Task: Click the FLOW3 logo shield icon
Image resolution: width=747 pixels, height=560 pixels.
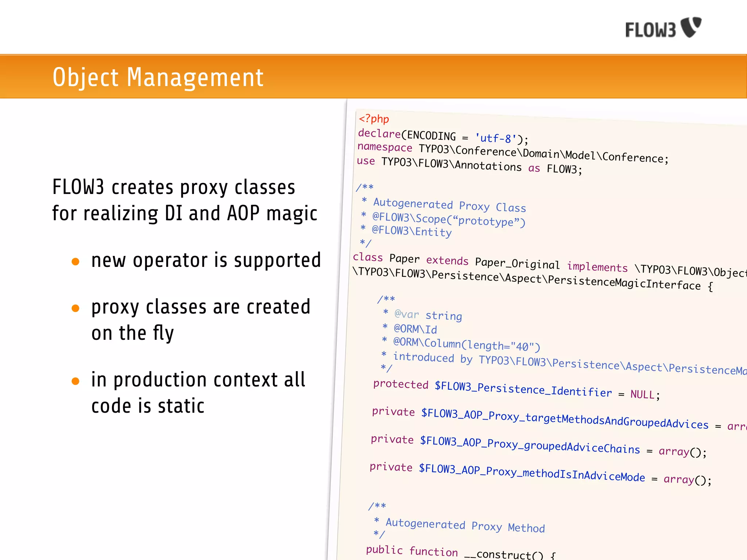Action: tap(691, 27)
